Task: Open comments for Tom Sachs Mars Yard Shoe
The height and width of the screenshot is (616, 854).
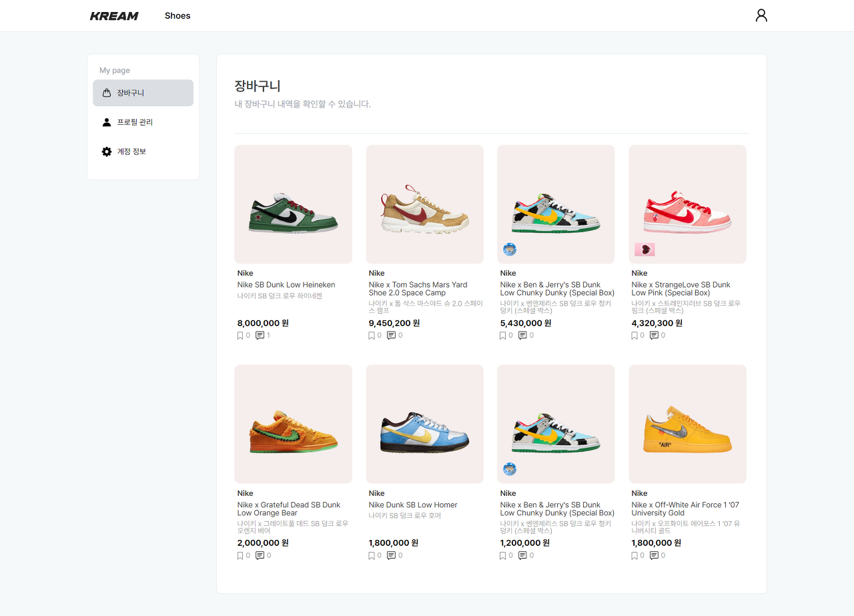Action: [392, 336]
